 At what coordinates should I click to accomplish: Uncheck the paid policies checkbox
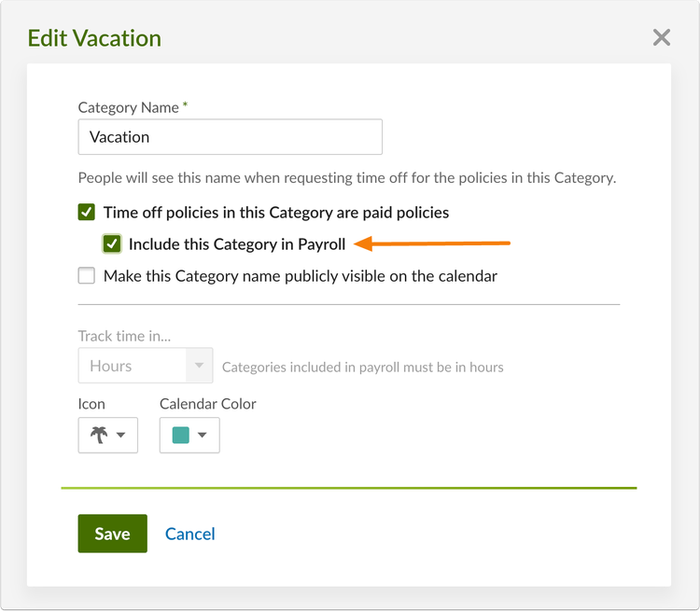click(86, 212)
